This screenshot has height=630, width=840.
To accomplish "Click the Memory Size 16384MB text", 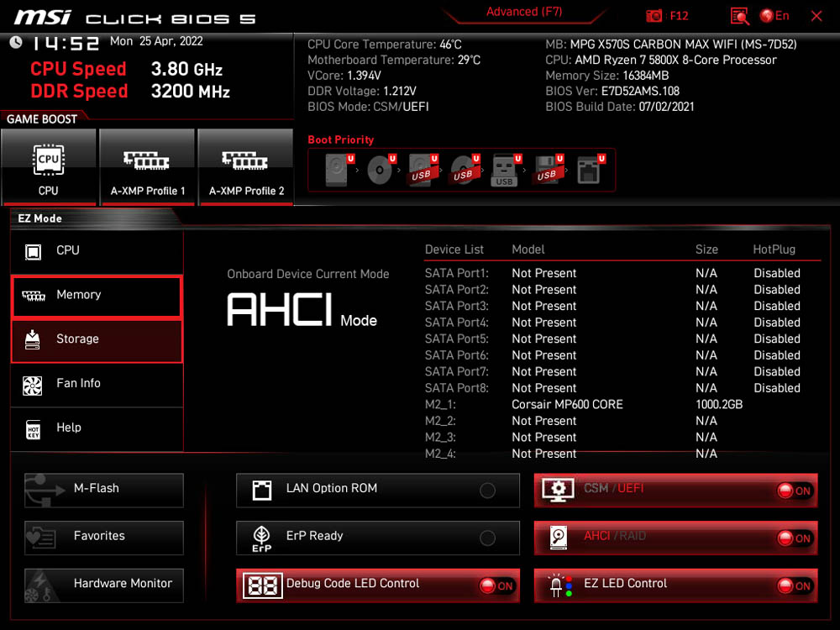I will [x=607, y=76].
